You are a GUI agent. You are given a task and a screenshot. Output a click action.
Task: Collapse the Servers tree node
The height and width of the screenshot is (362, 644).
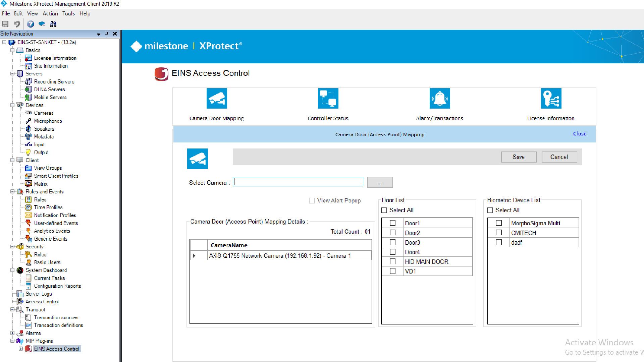[x=12, y=74]
